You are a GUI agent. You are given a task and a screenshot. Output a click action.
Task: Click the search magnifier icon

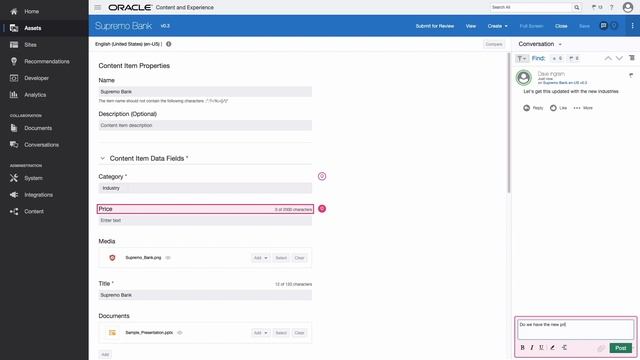(577, 7)
